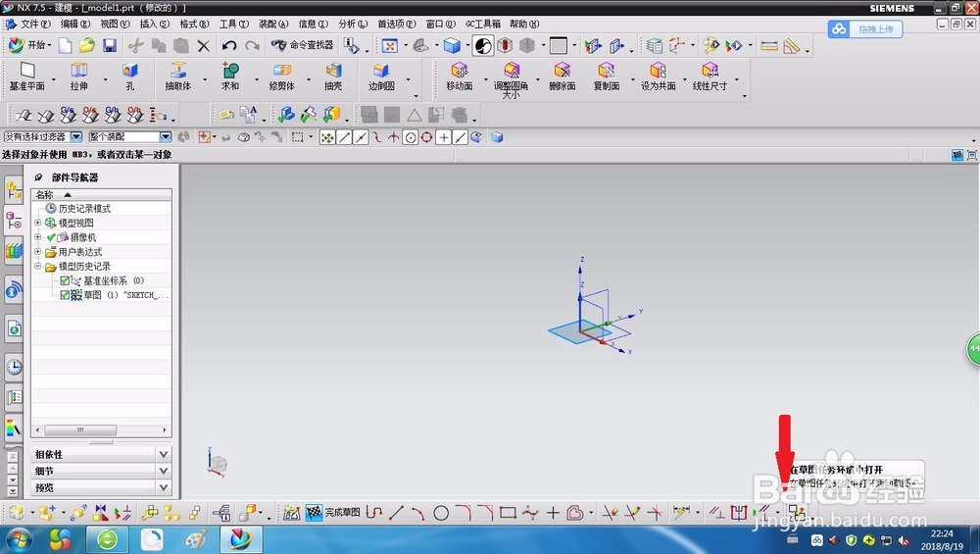Viewport: 980px width, 554px height.
Task: Select the Delete Face (删除面) tool
Action: coord(562,76)
